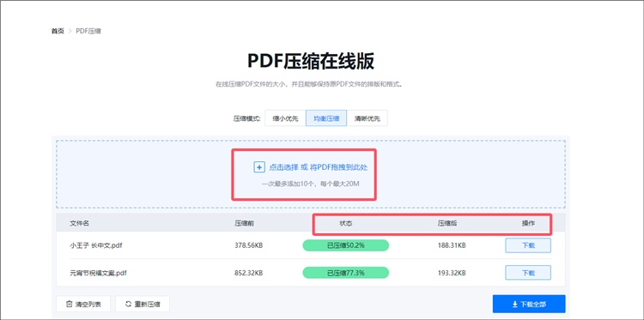Image resolution: width=644 pixels, height=320 pixels.
Task: Download compressed 元宵节祝福文案.pdf
Action: point(528,273)
